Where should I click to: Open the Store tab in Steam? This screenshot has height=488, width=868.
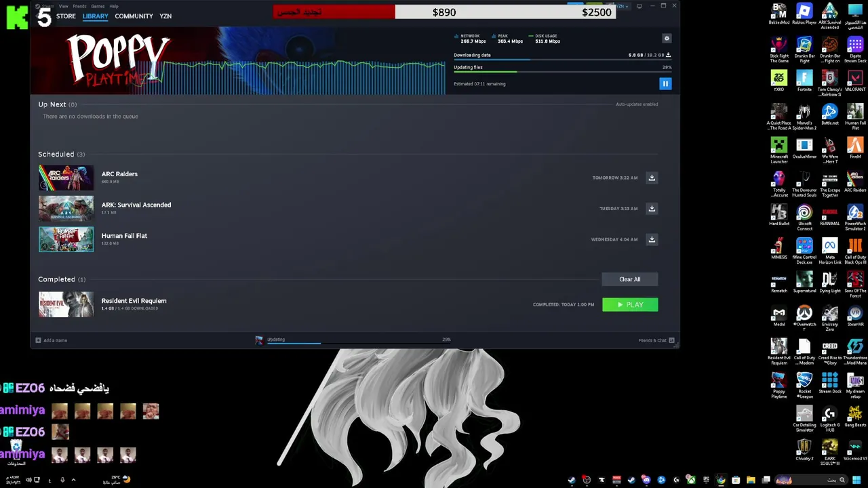click(66, 16)
